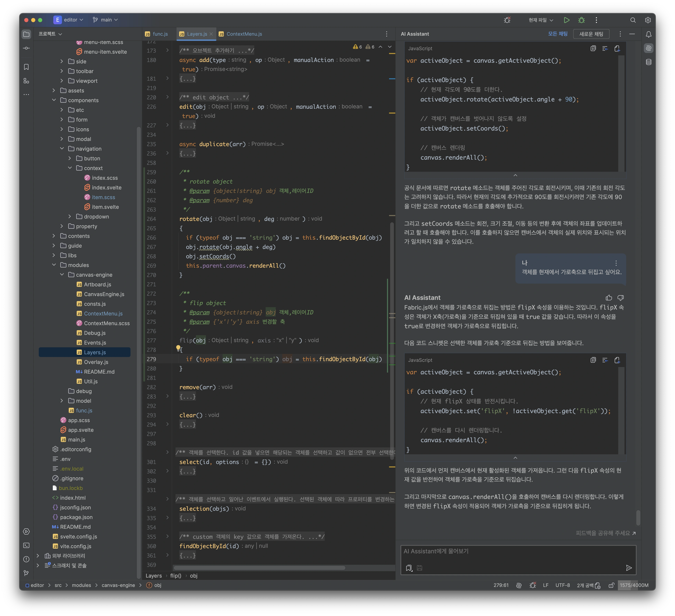
Task: Click the Debug bug icon in toolbar
Action: (582, 20)
